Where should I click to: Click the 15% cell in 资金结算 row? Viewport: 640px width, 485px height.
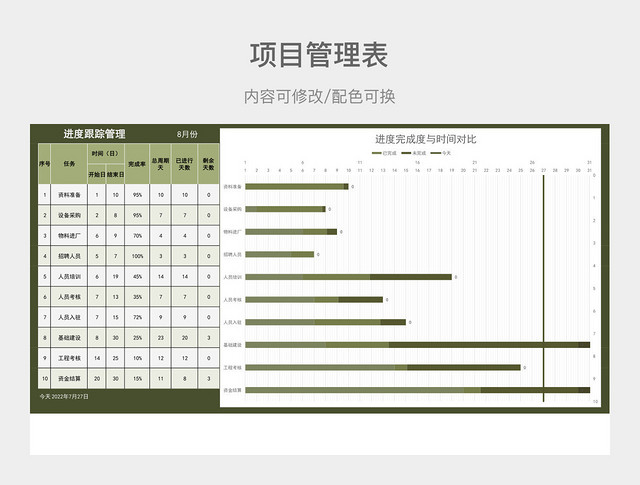[x=137, y=378]
